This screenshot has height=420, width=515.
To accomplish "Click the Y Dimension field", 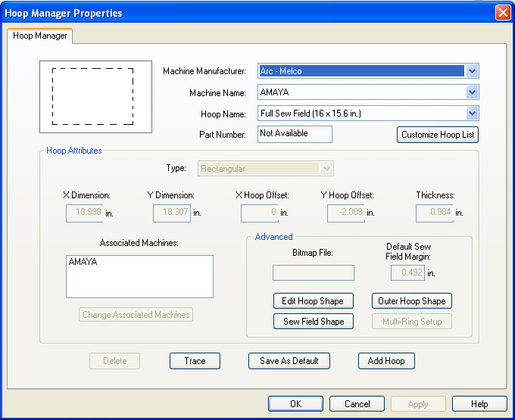I will (172, 213).
